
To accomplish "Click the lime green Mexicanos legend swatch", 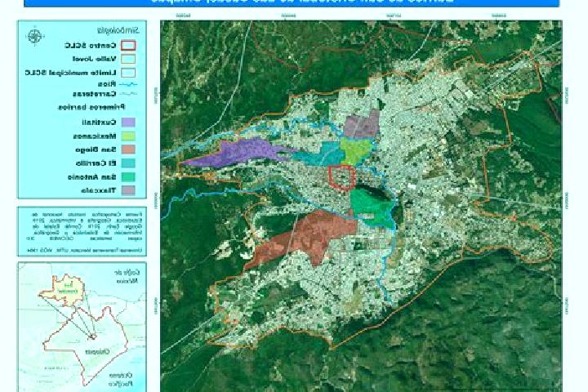I will coord(128,136).
